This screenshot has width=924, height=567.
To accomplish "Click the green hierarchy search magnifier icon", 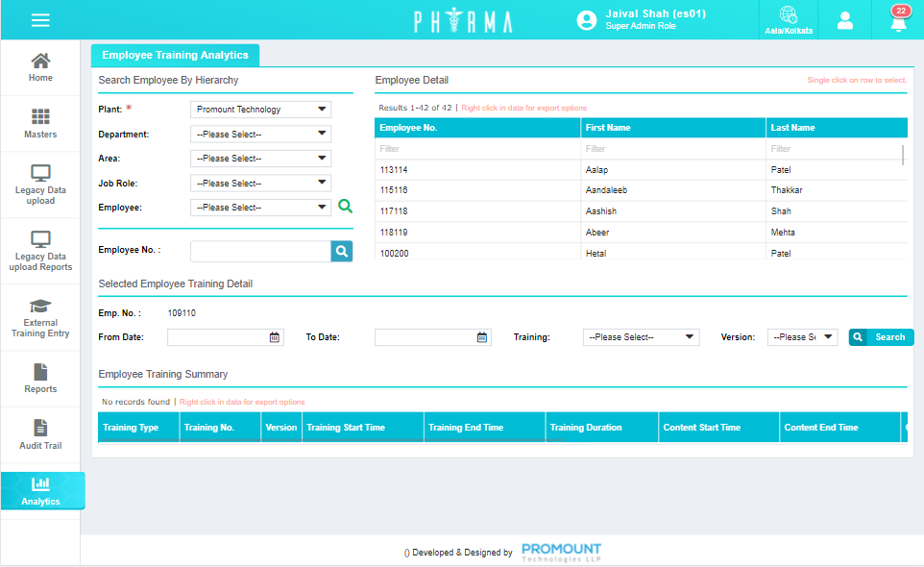I will tap(346, 207).
